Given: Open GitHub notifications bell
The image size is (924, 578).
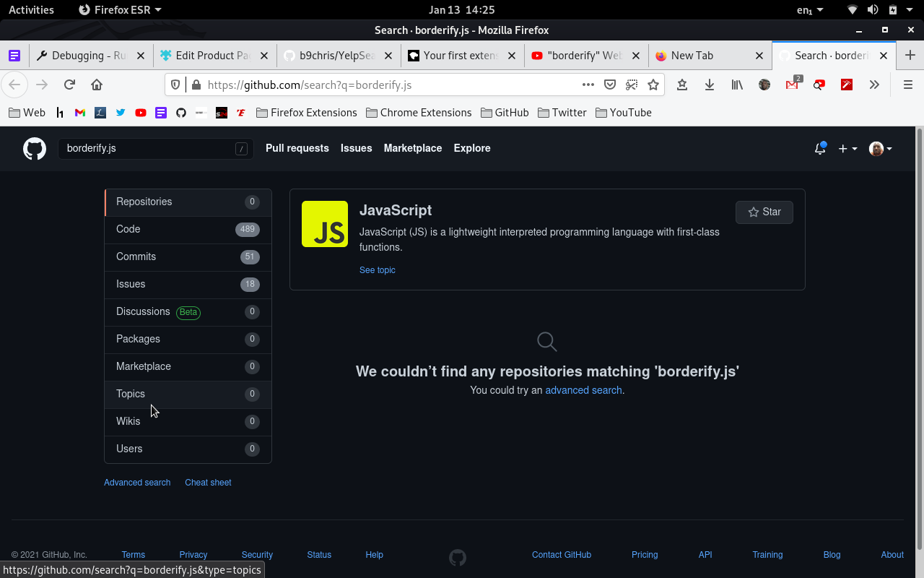Looking at the screenshot, I should [820, 148].
